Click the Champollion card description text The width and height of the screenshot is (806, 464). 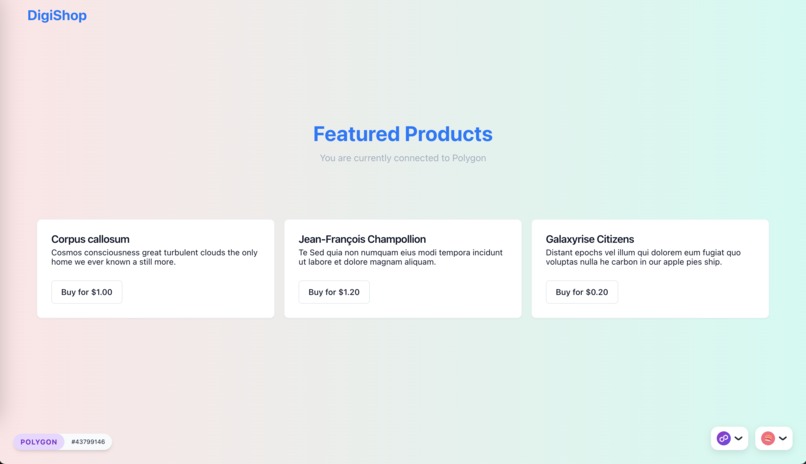pyautogui.click(x=400, y=257)
